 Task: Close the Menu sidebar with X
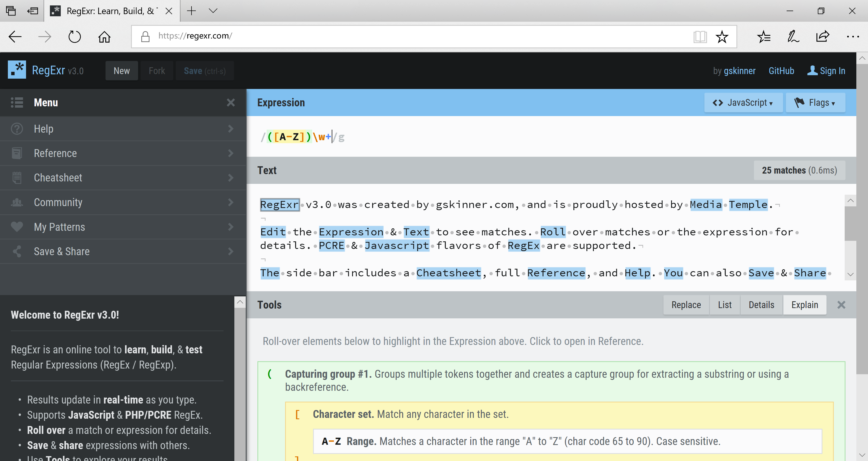tap(231, 103)
